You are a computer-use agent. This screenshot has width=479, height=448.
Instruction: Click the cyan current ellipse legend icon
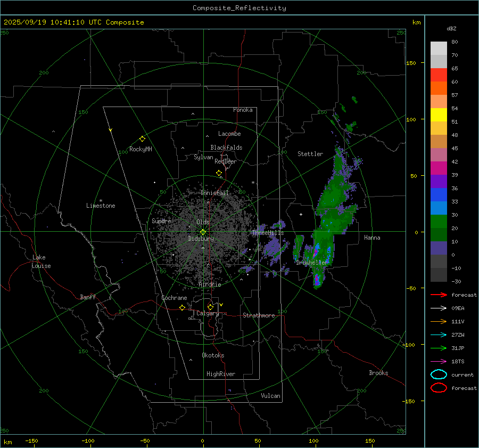(439, 374)
